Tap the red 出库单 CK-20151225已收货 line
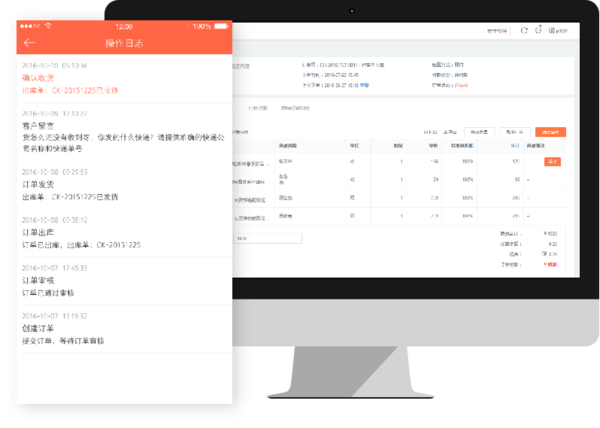The image size is (600, 428). click(x=70, y=91)
